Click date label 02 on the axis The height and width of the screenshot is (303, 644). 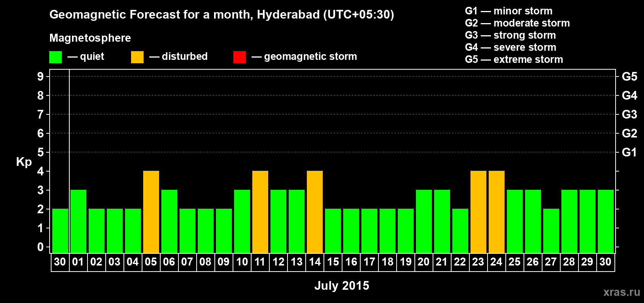tap(96, 262)
